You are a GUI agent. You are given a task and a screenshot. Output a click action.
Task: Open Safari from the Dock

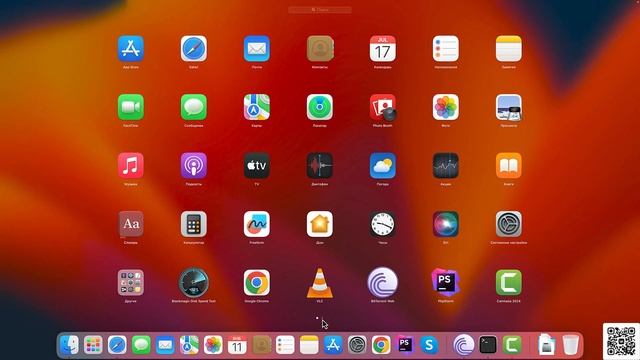pos(117,345)
